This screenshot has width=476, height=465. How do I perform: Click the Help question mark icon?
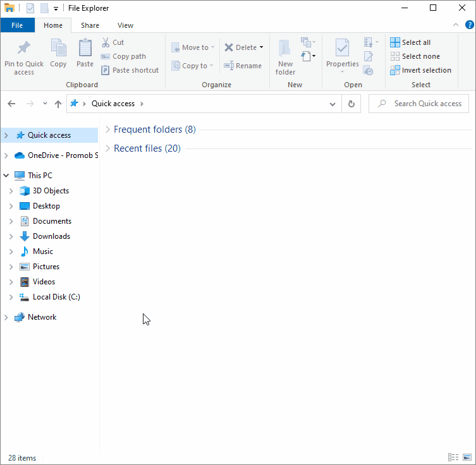[x=469, y=25]
